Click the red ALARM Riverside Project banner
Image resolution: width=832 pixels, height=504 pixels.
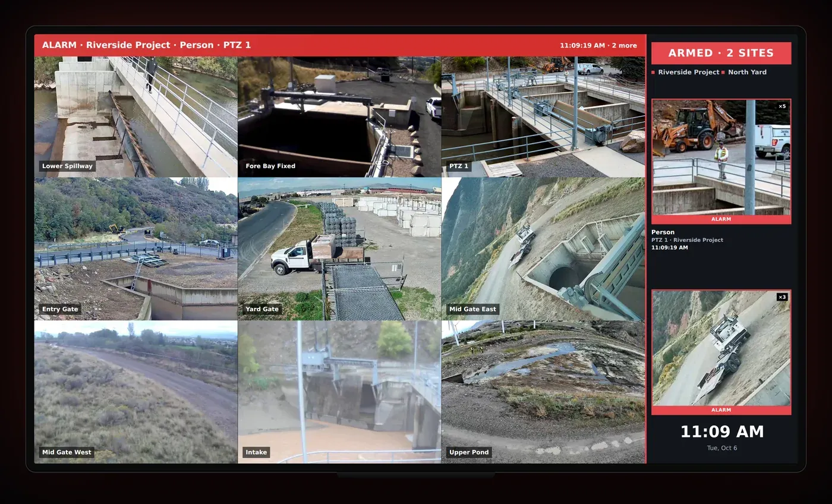click(339, 45)
